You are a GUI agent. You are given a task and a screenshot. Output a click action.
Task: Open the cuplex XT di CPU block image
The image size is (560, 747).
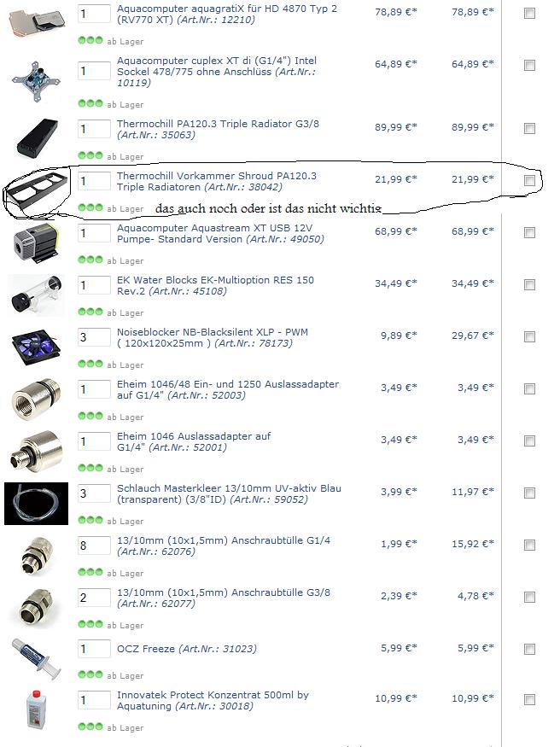36,81
